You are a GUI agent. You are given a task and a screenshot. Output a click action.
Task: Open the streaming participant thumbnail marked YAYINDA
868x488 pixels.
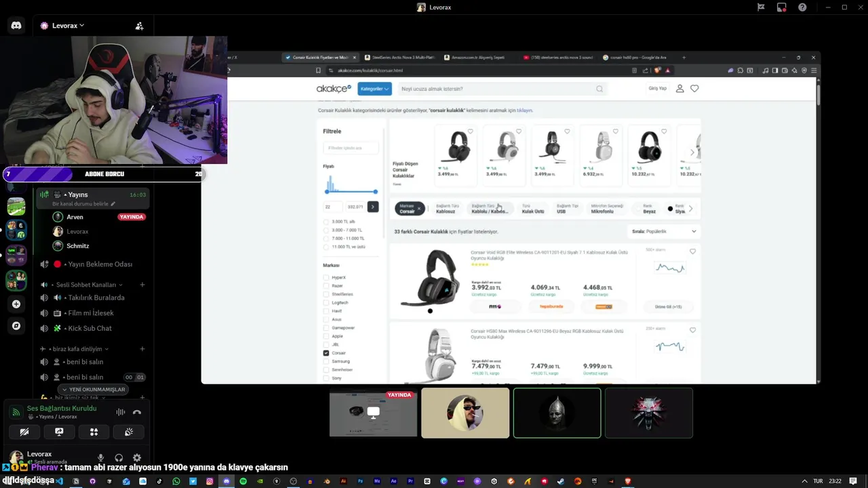click(373, 413)
